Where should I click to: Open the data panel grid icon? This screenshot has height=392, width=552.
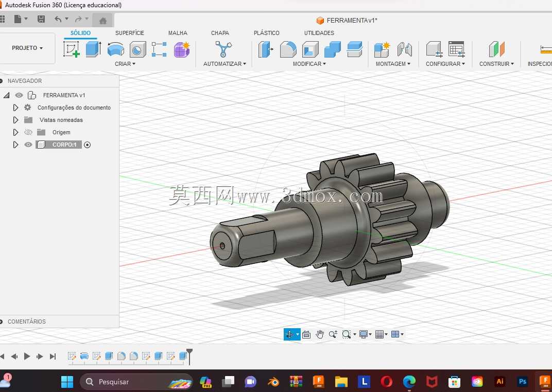point(2,19)
